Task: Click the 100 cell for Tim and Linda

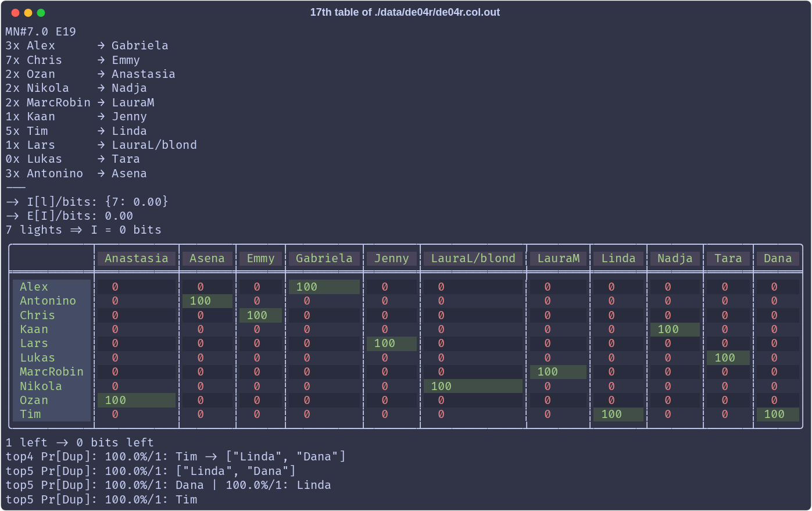Action: [x=618, y=414]
